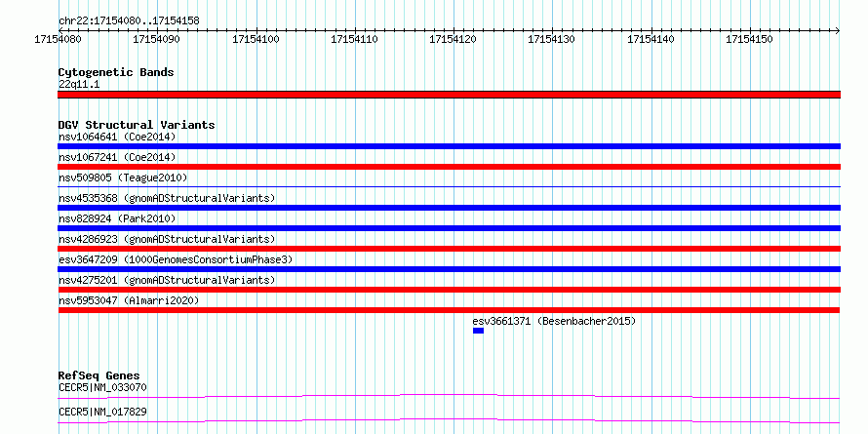Click the thin blue line for nsv509805
868x434 pixels.
pos(449,187)
